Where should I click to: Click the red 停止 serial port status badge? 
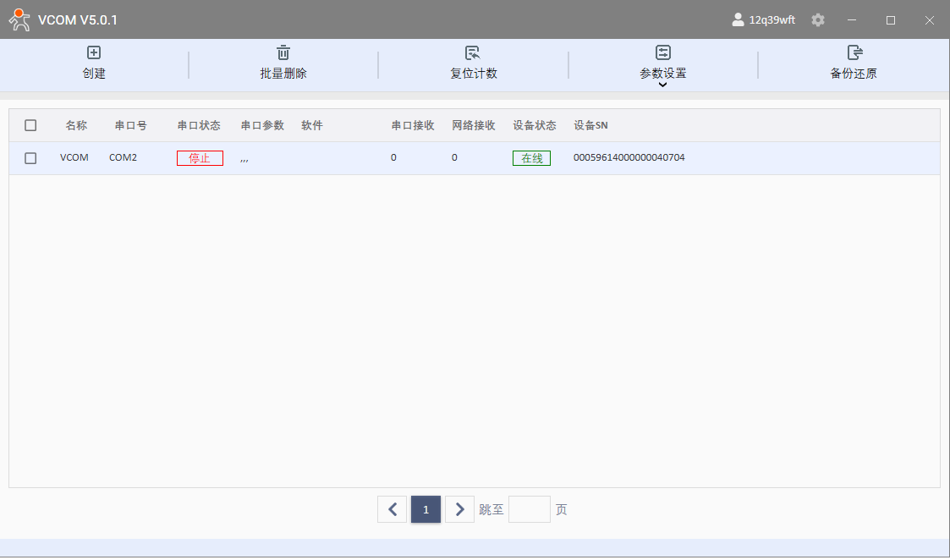point(200,158)
